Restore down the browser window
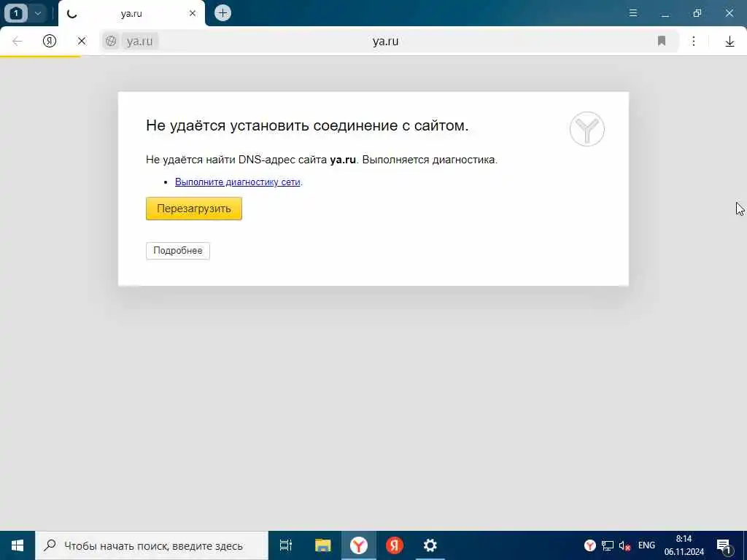747x560 pixels. pos(697,13)
